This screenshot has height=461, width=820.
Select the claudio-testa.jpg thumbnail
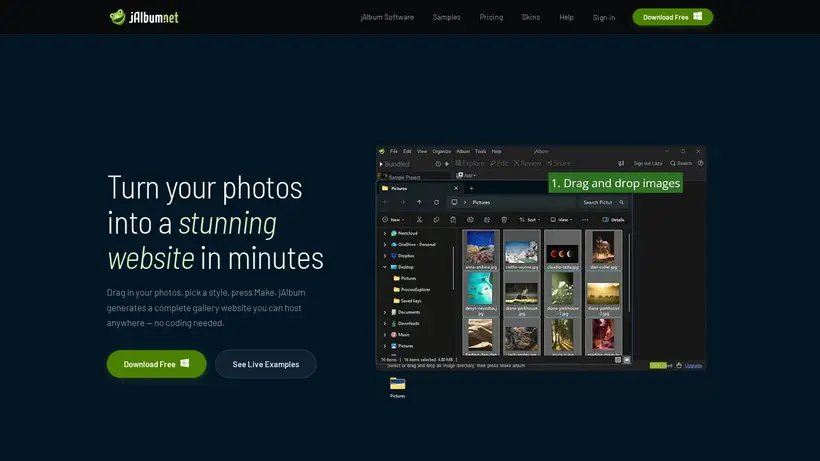(563, 250)
